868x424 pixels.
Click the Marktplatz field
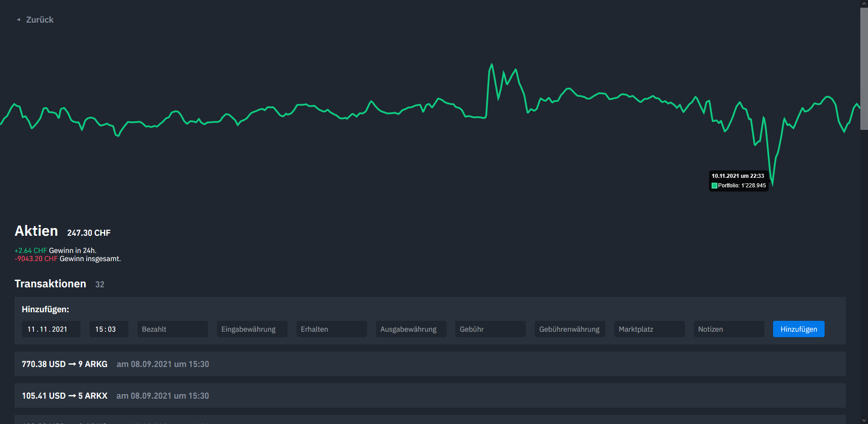649,329
